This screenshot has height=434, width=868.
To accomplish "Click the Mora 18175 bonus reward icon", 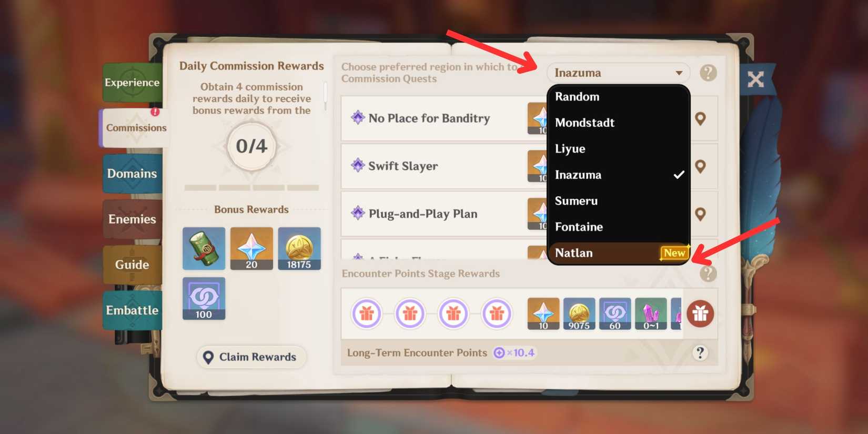I will (x=299, y=248).
